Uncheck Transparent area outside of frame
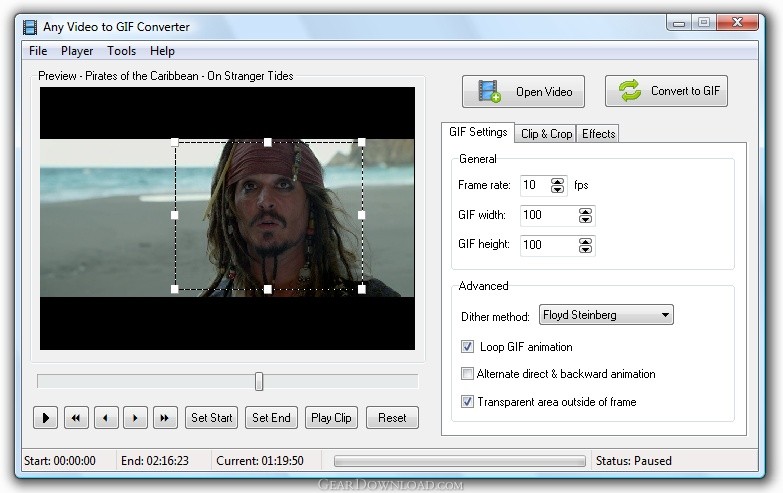 click(x=467, y=402)
